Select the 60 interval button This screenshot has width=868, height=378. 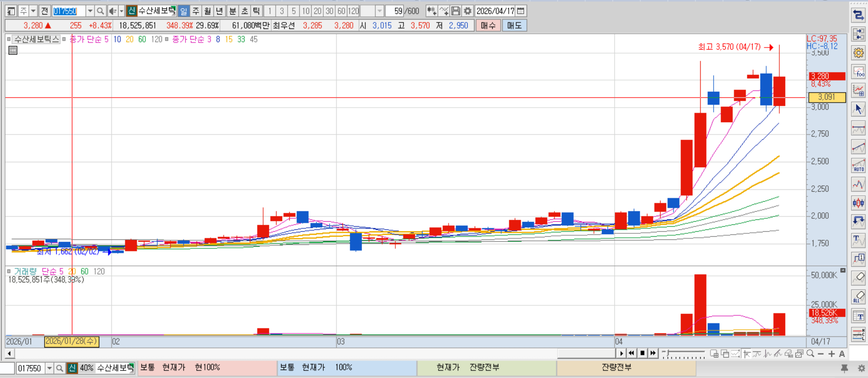coord(341,11)
